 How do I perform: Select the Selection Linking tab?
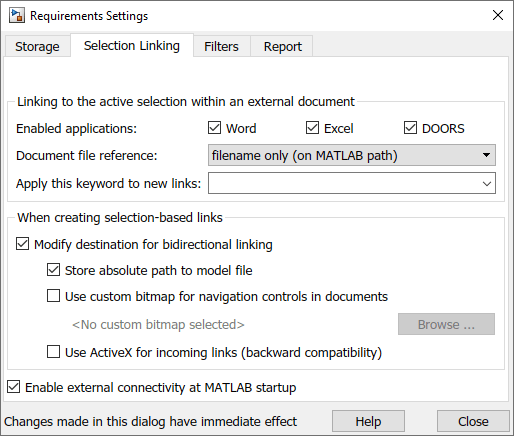click(132, 46)
